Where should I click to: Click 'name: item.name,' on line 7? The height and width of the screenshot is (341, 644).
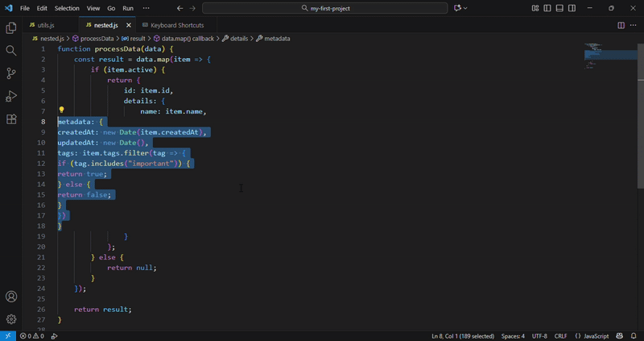coord(173,111)
